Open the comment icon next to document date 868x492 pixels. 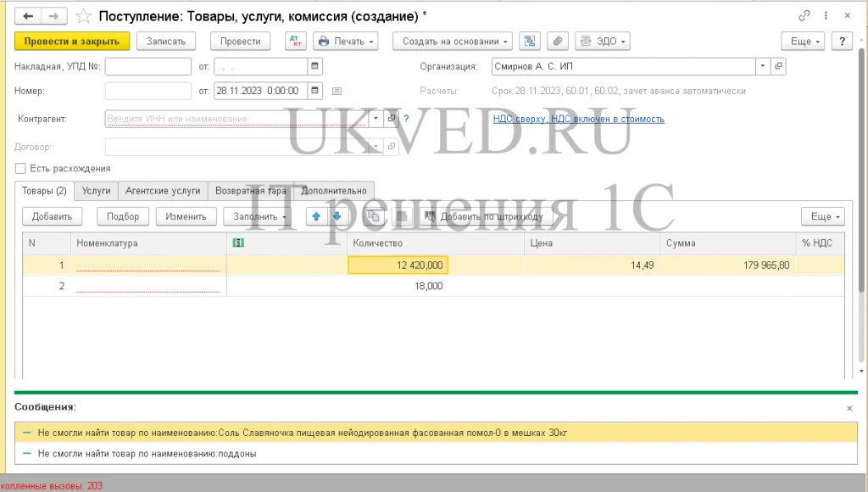click(x=337, y=91)
